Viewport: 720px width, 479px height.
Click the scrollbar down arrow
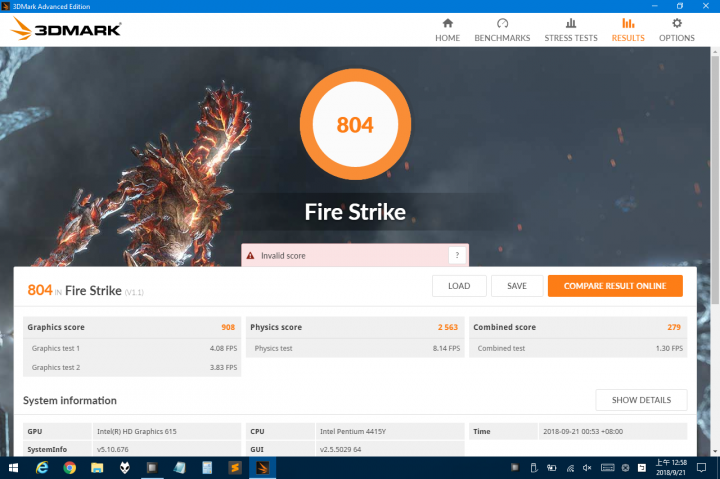coord(715,451)
